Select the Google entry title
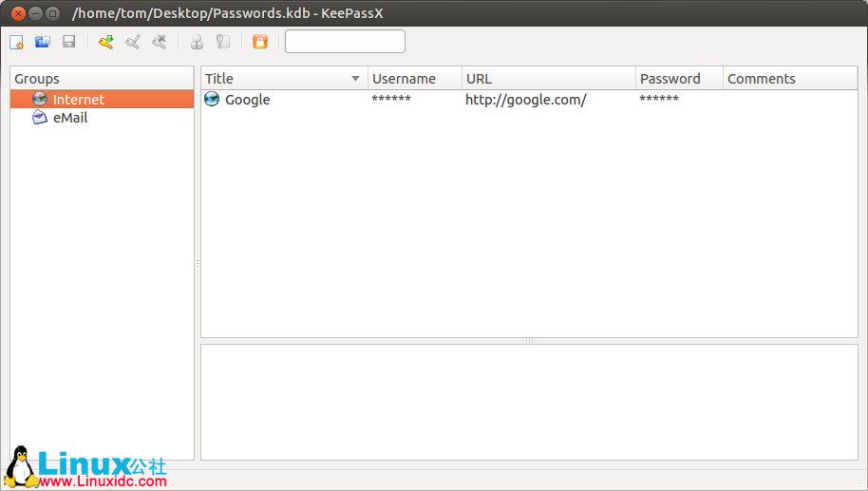868x491 pixels. [248, 100]
